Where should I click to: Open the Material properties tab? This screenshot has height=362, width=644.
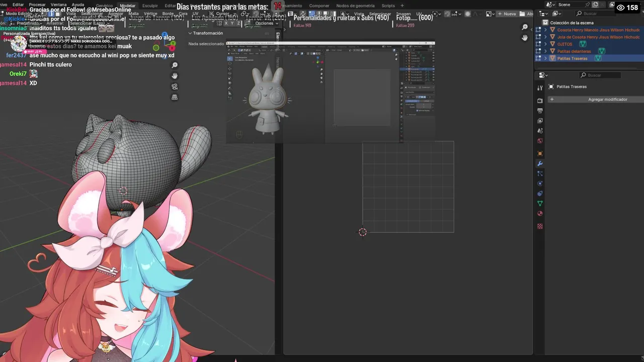coord(540,214)
